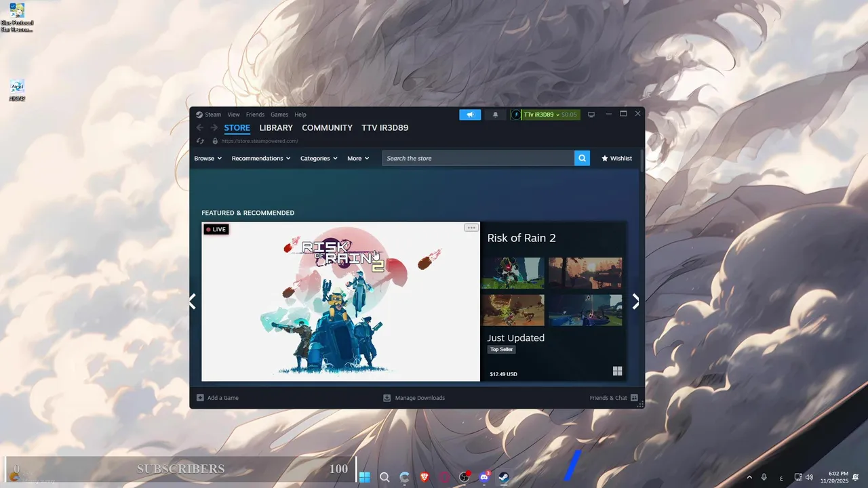Image resolution: width=868 pixels, height=488 pixels.
Task: Expand the Recommendations dropdown
Action: pos(261,158)
